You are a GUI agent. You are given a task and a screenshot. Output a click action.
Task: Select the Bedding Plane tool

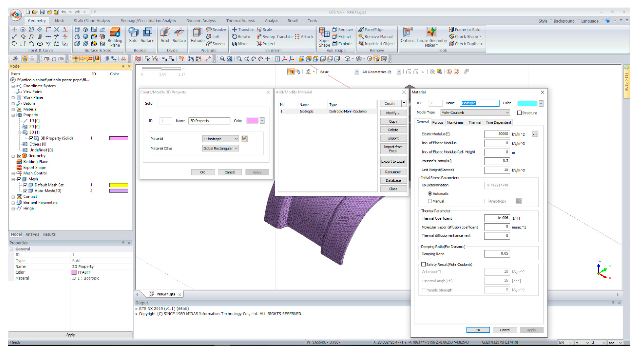[x=115, y=36]
